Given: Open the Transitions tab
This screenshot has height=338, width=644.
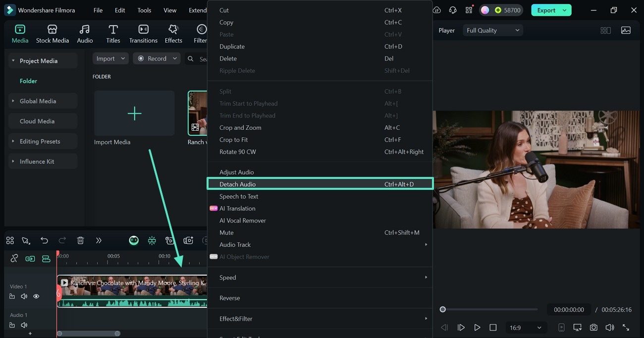Looking at the screenshot, I should [x=143, y=34].
